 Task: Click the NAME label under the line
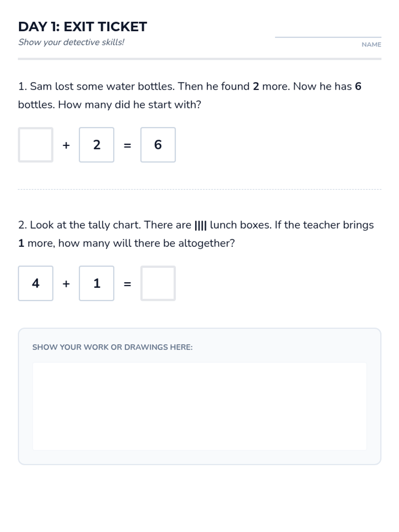371,45
